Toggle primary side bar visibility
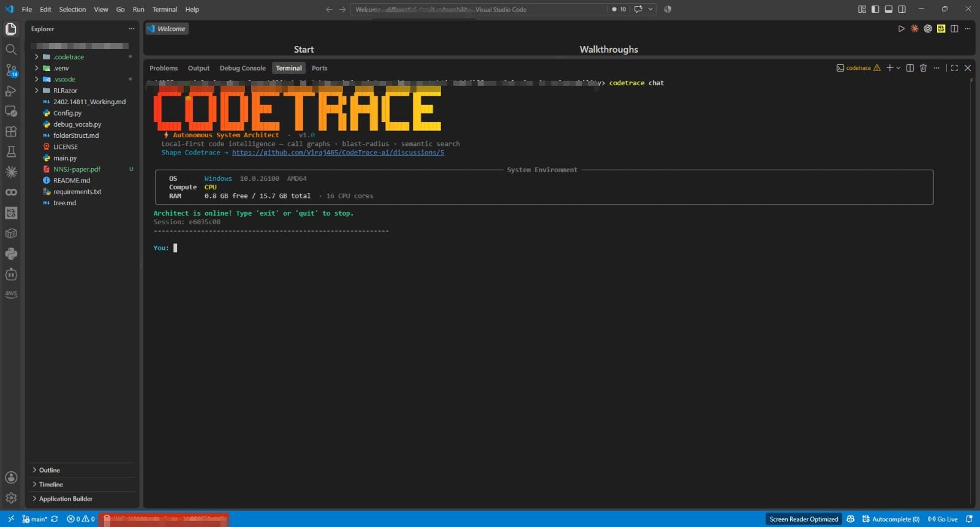 click(875, 9)
